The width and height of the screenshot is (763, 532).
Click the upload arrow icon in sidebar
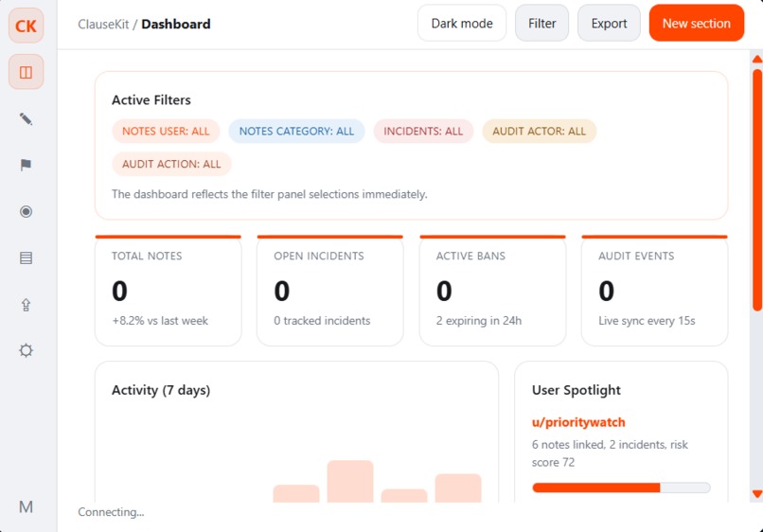[26, 304]
